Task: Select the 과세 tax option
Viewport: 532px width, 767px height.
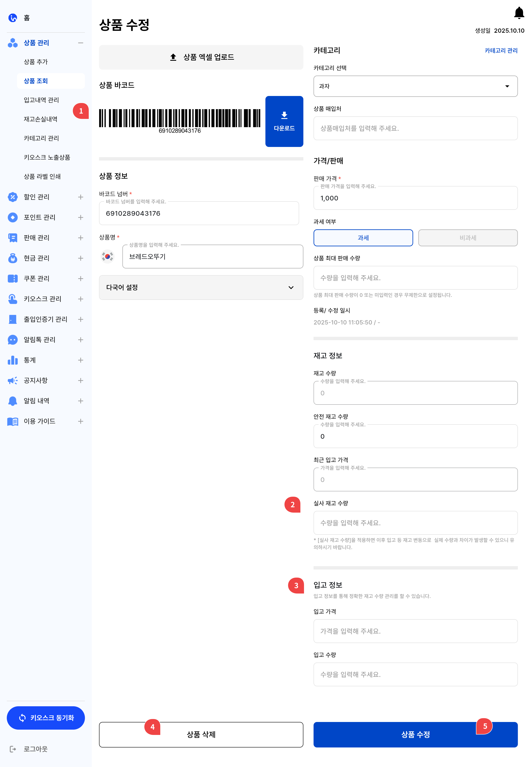Action: click(363, 238)
